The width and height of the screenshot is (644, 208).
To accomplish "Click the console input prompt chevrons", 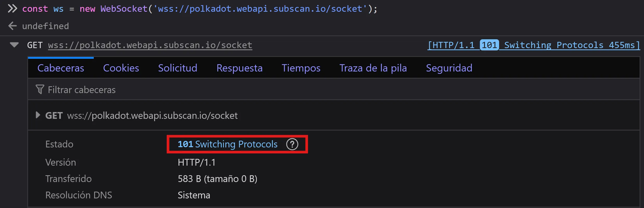I will click(x=12, y=9).
